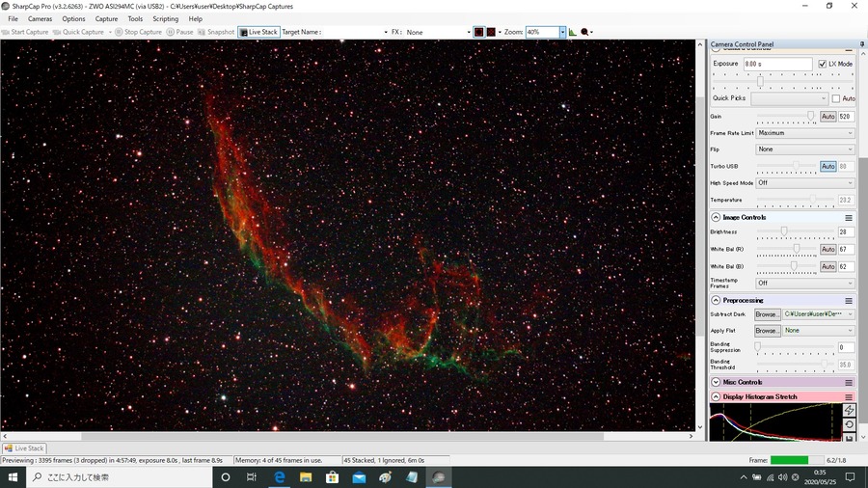This screenshot has height=488, width=868.
Task: Open the image histogram icon in toolbar
Action: pyautogui.click(x=572, y=32)
